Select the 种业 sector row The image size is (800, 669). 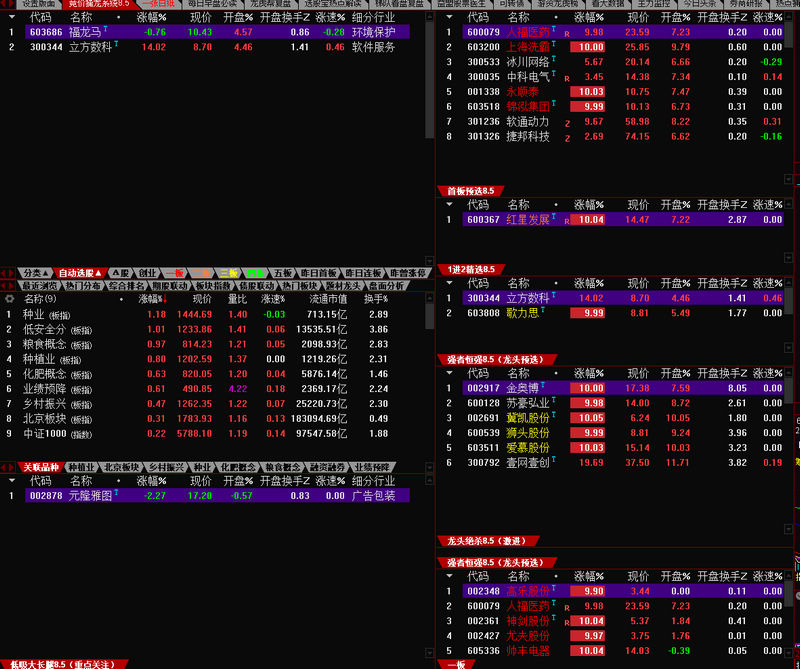coord(199,314)
